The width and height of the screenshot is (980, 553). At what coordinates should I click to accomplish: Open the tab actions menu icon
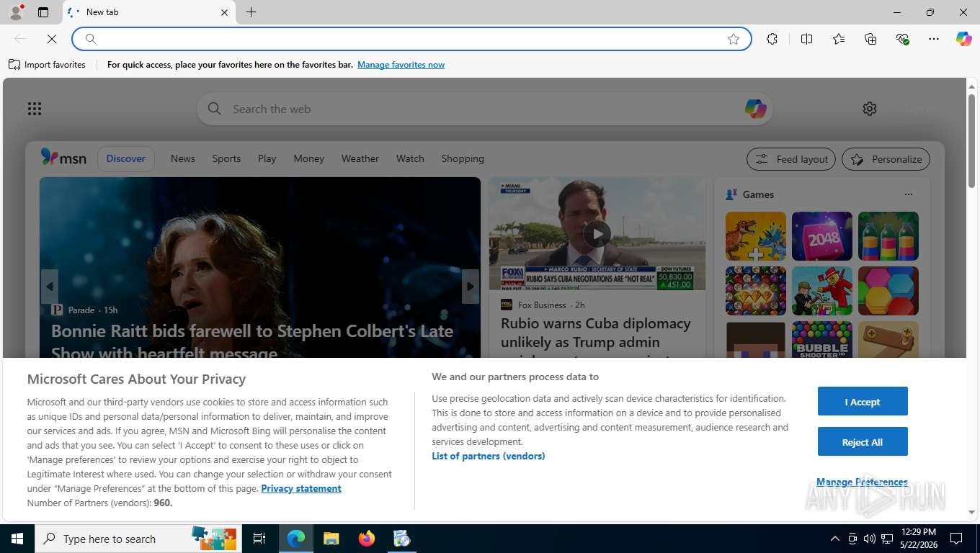pos(43,12)
